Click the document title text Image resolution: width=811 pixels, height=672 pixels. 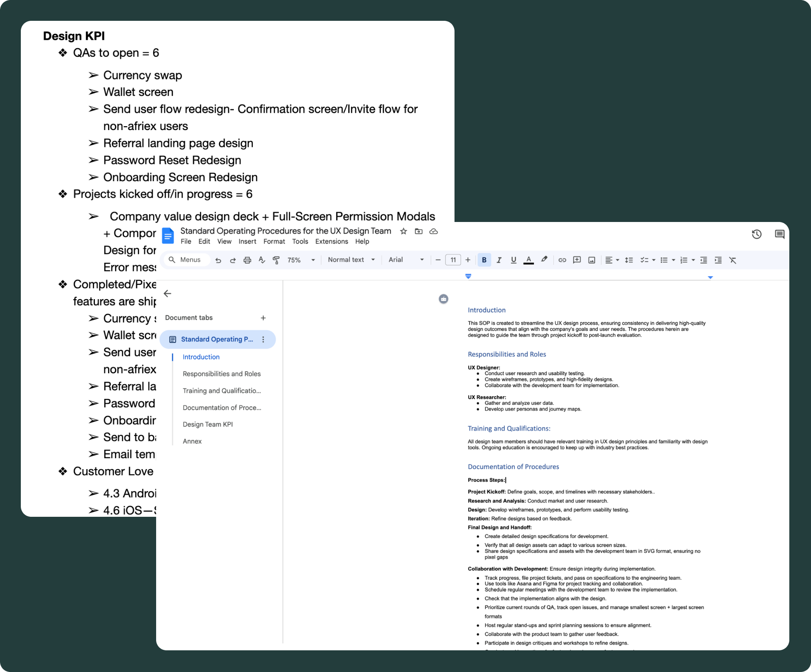(x=286, y=231)
